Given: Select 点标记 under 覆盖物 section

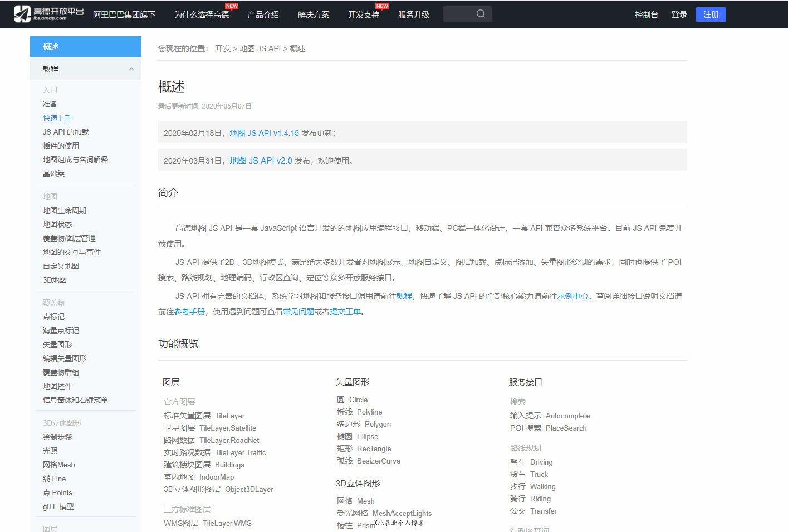Looking at the screenshot, I should pos(53,316).
